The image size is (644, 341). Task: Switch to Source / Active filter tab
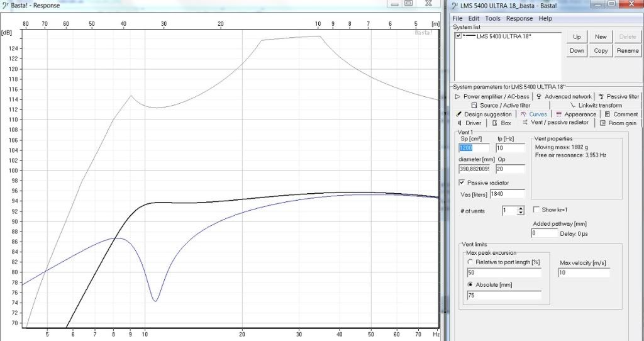pos(501,105)
